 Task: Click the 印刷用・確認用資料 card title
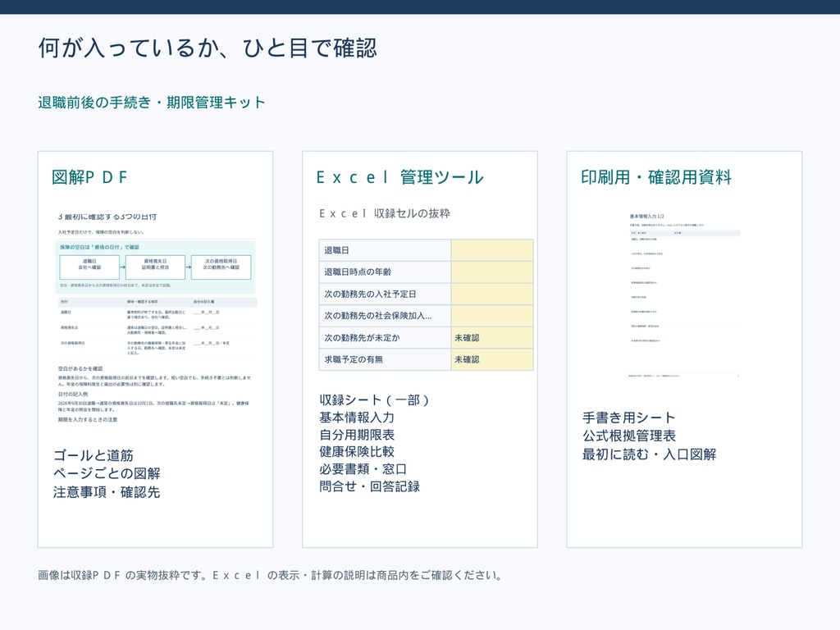[656, 177]
